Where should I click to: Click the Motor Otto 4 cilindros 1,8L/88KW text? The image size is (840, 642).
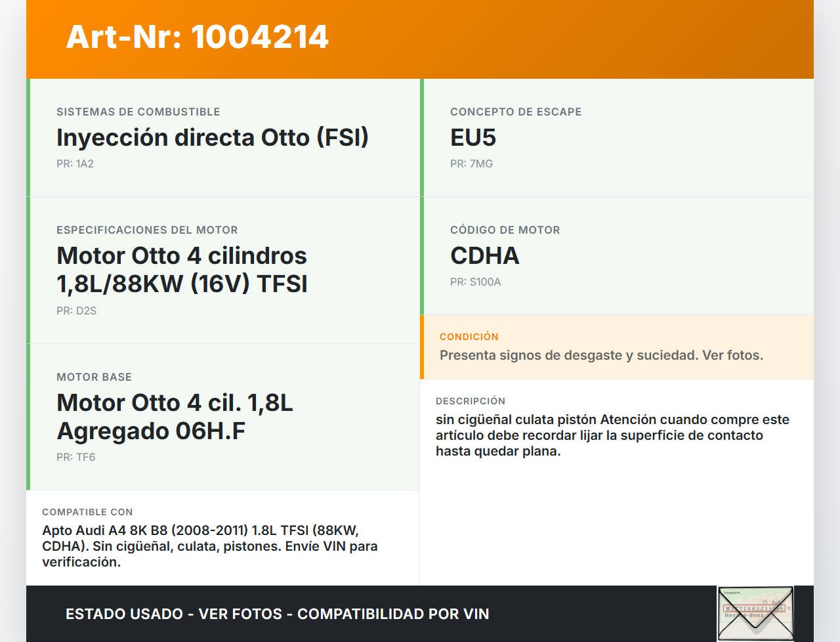(182, 269)
